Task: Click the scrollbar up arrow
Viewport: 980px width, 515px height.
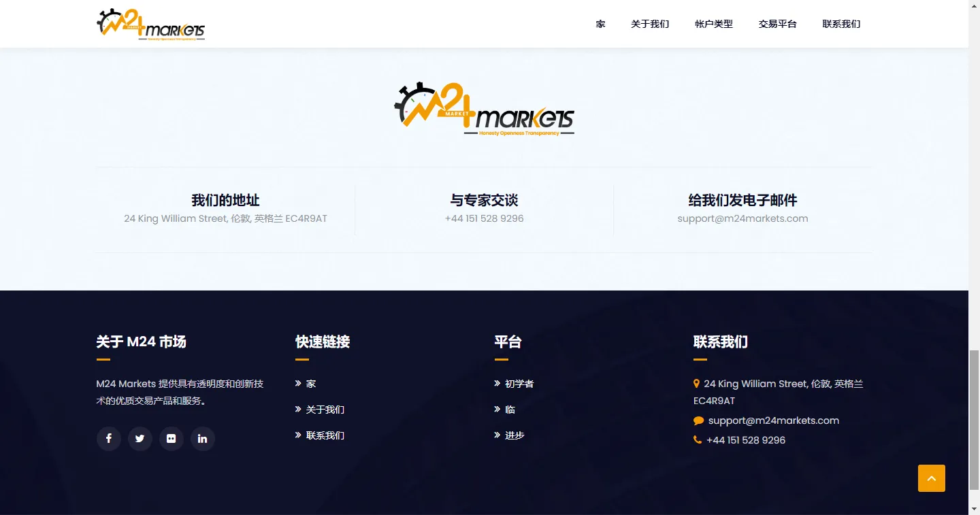Action: click(x=974, y=5)
